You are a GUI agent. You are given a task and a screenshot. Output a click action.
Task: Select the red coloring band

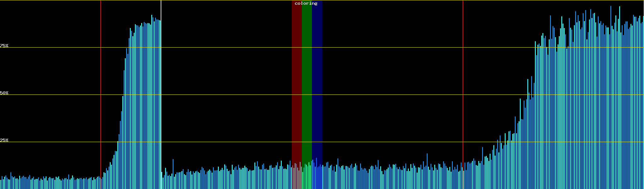coord(297,79)
